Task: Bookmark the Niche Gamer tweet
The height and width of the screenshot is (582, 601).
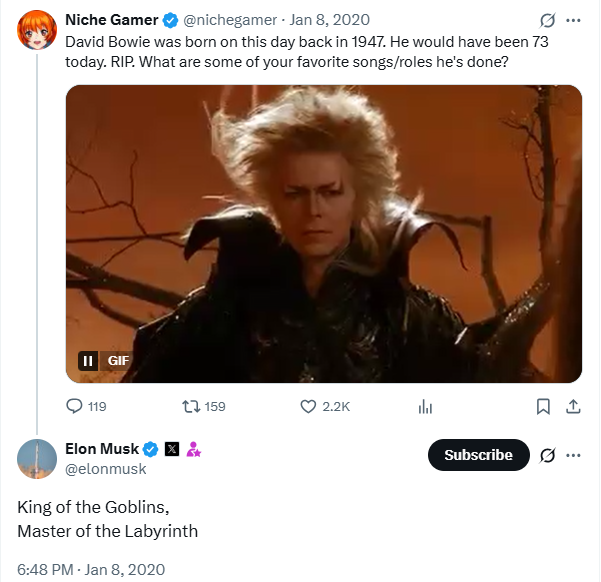Action: click(x=543, y=406)
